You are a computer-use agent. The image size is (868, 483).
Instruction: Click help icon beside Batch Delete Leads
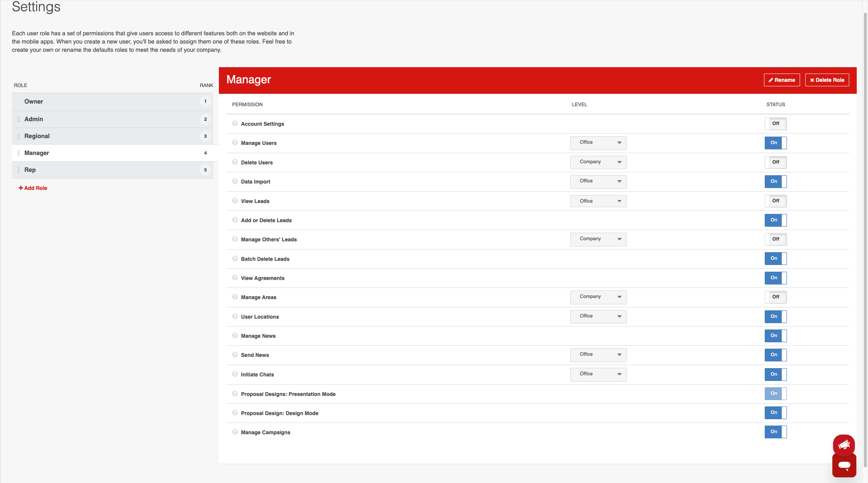[x=235, y=259]
